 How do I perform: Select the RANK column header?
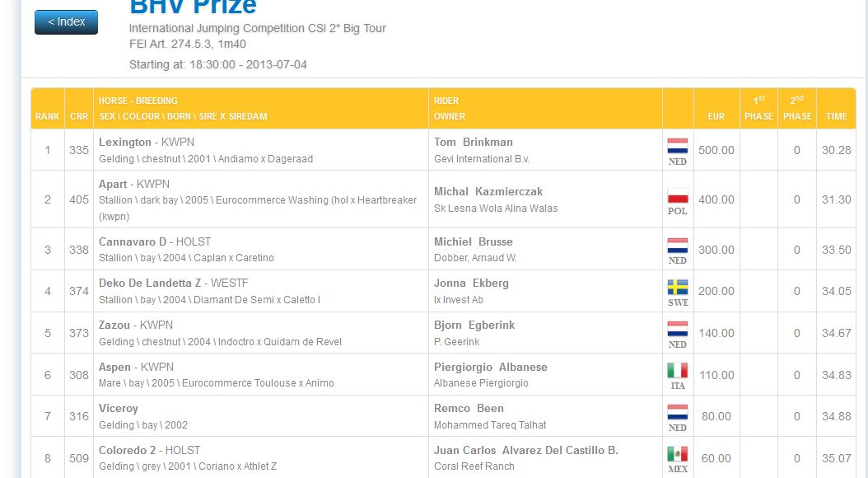click(x=47, y=116)
